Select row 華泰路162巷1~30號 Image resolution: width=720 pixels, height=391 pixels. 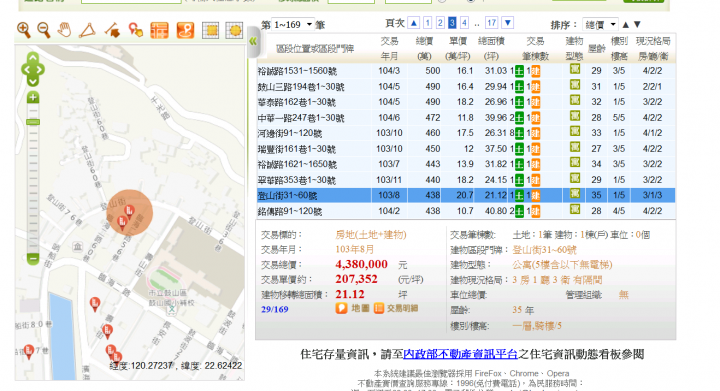[x=466, y=102]
